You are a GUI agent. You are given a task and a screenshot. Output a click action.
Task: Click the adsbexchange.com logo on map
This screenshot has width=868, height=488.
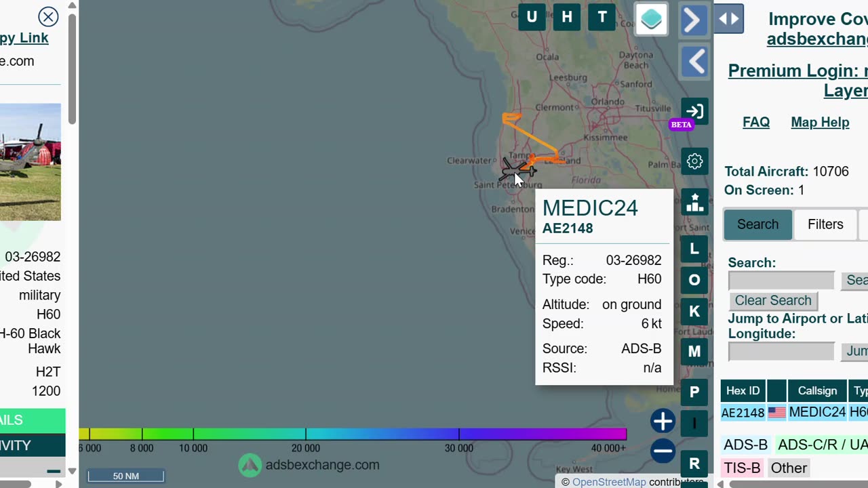(x=309, y=465)
